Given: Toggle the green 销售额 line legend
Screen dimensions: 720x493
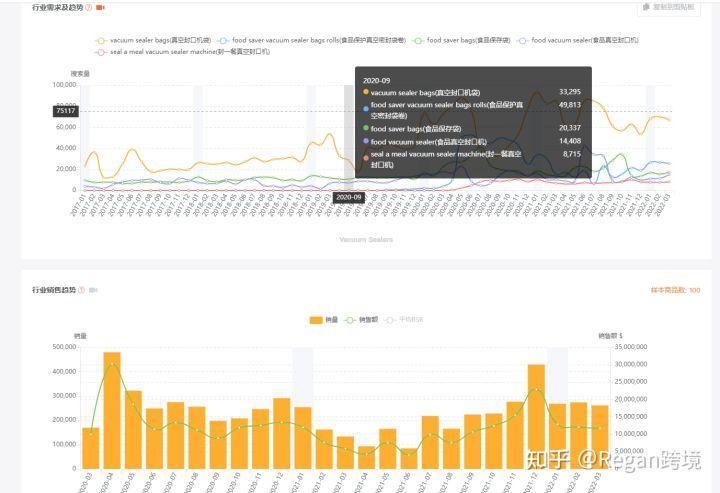Looking at the screenshot, I should coord(361,320).
